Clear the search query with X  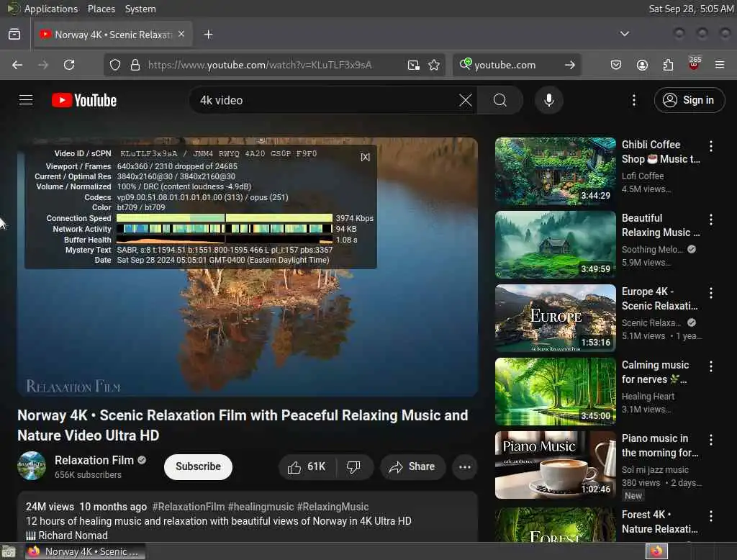point(466,100)
